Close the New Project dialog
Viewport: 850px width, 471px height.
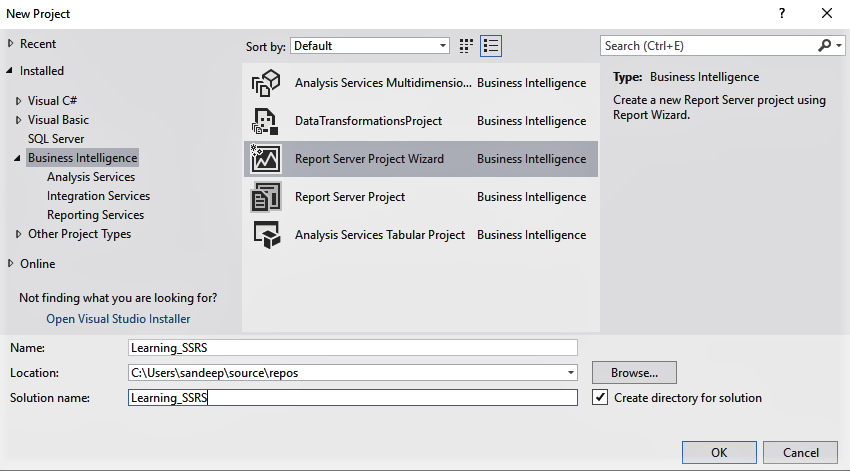[827, 14]
